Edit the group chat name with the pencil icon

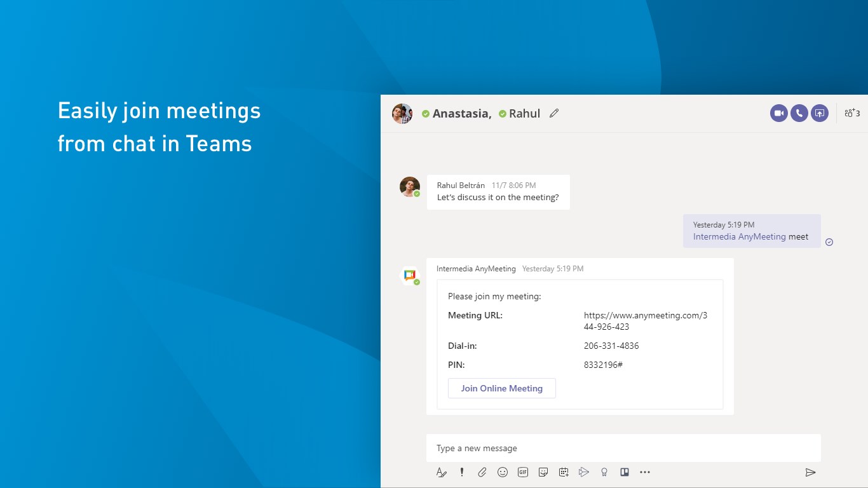tap(554, 113)
